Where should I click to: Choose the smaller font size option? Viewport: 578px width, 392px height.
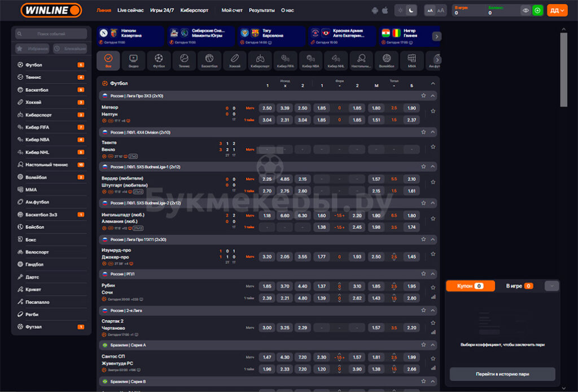(x=430, y=10)
